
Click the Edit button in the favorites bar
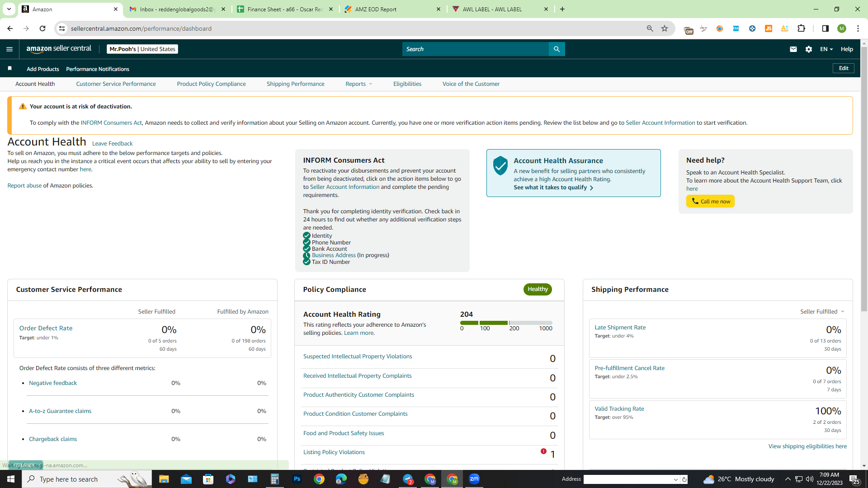click(844, 68)
